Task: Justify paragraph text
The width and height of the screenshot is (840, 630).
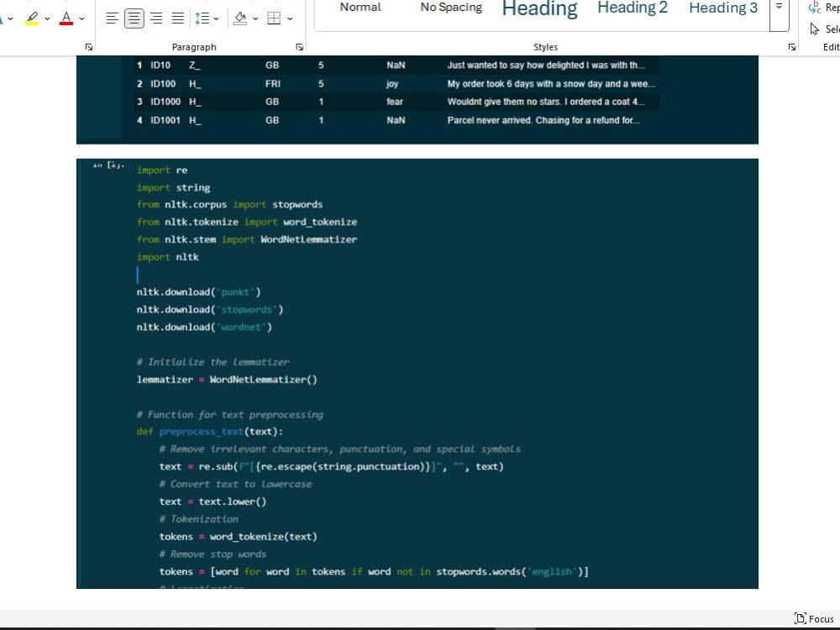Action: (178, 18)
